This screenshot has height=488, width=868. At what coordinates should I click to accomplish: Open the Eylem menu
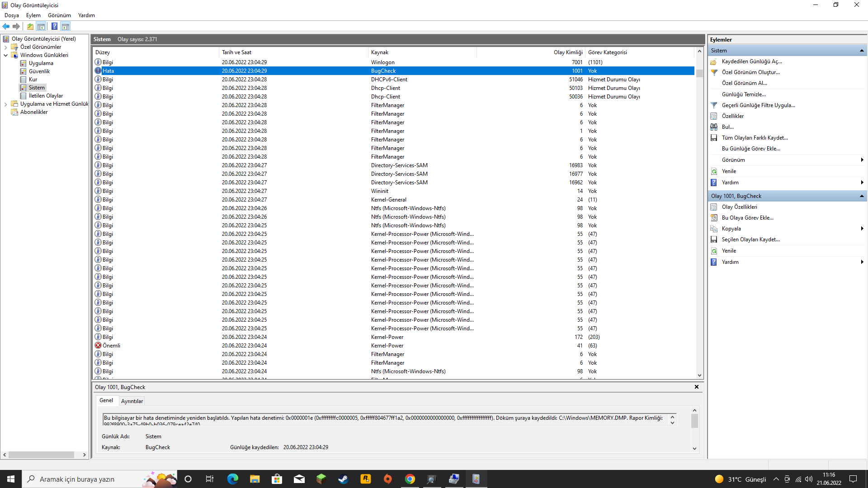(33, 15)
